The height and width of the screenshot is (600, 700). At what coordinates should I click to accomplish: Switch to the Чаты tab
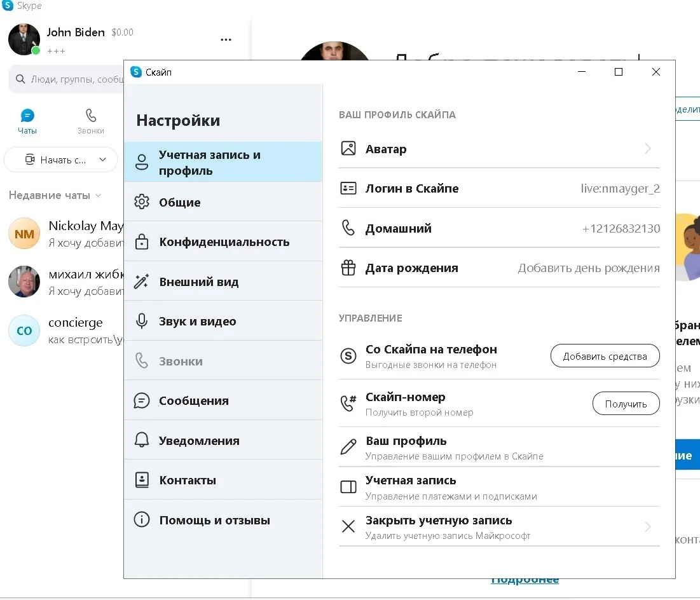tap(27, 121)
